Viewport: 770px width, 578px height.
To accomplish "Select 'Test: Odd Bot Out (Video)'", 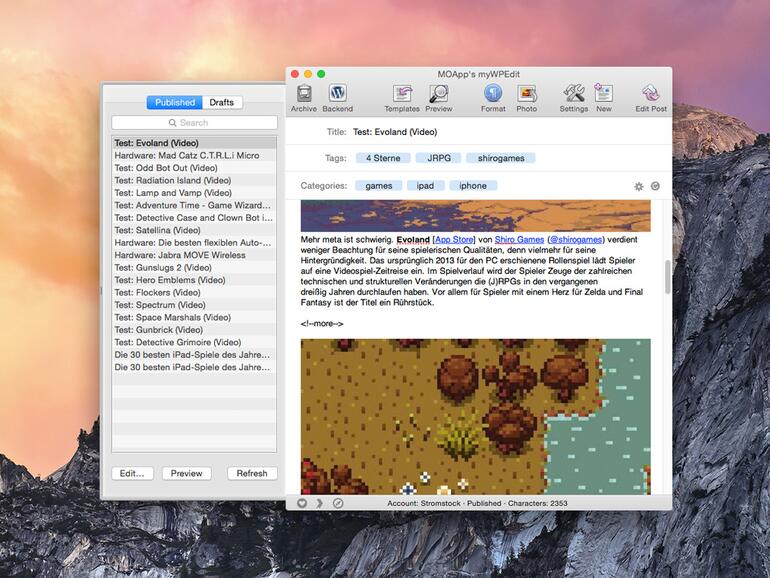I will coord(194,168).
